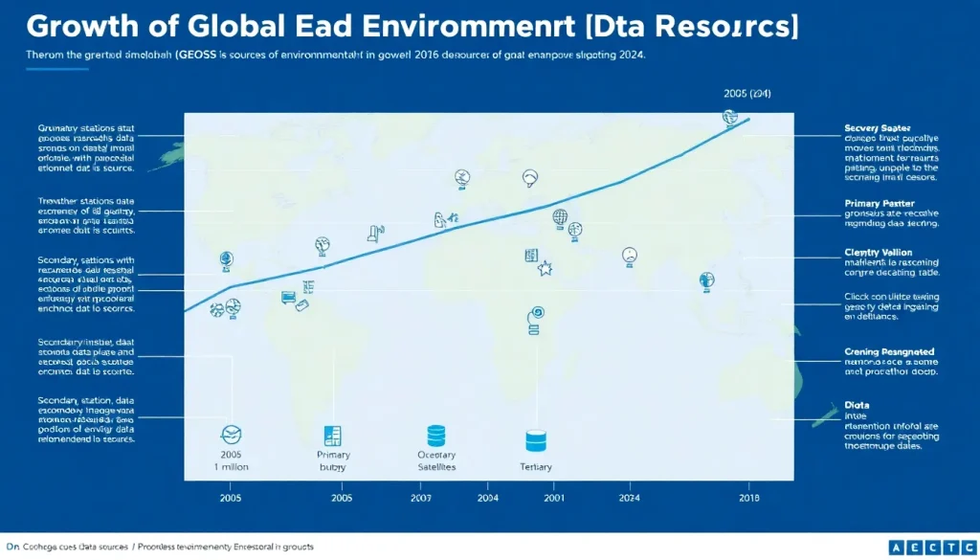Click the figure icon on the trend line midpoint
This screenshot has height=560, width=980.
pyautogui.click(x=446, y=219)
